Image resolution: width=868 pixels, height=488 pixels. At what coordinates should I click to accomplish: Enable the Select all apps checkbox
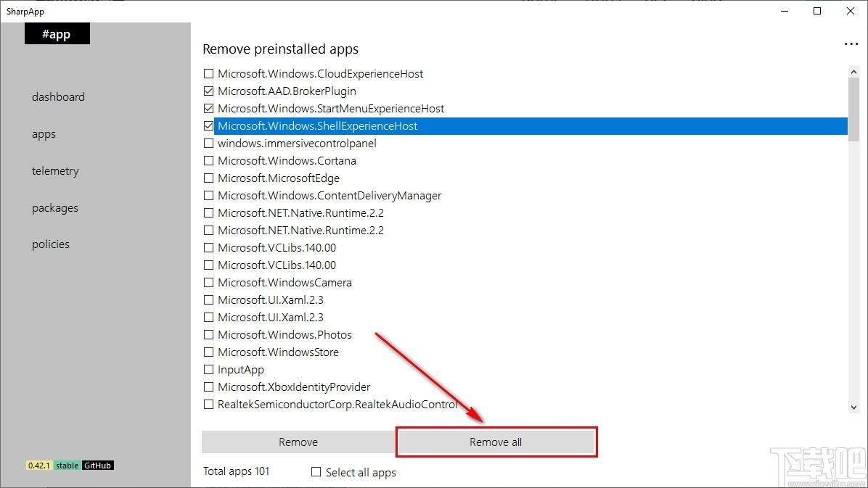[316, 472]
